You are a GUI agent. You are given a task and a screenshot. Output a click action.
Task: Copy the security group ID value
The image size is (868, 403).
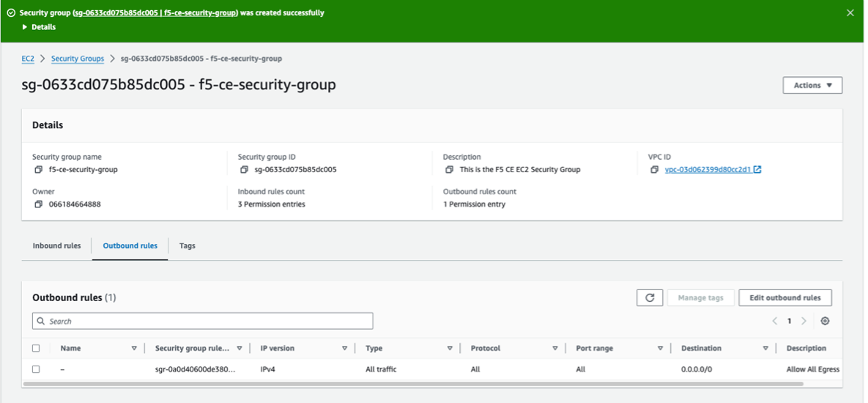pos(244,169)
